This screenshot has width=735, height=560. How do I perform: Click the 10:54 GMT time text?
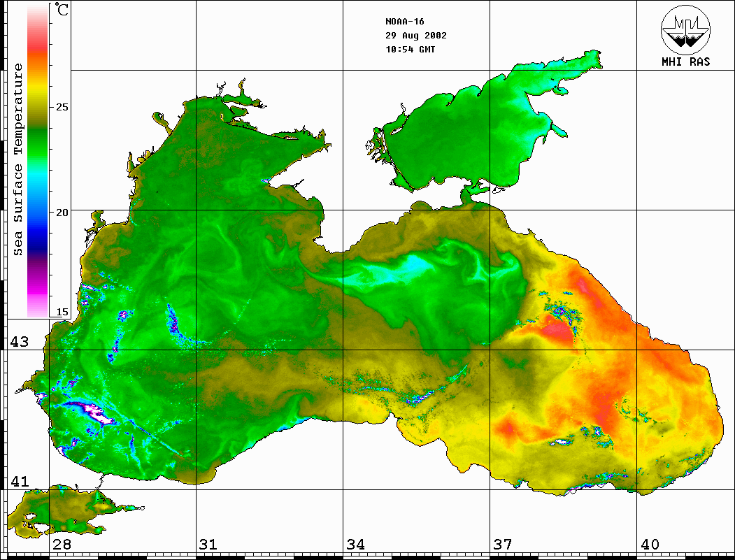pyautogui.click(x=410, y=49)
